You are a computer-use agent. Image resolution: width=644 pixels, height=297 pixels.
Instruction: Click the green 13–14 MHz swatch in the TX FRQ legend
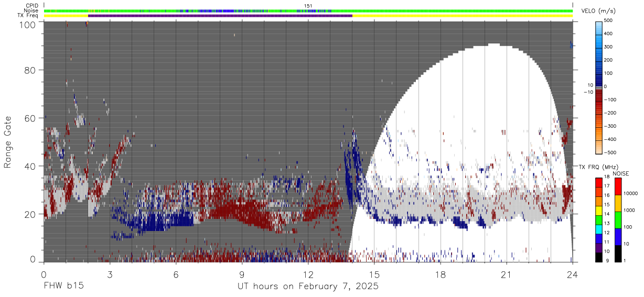click(599, 220)
